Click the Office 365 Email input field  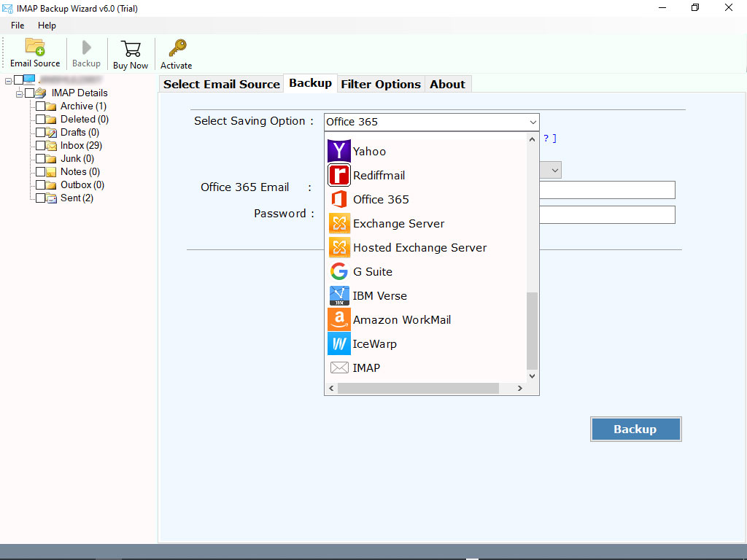point(607,190)
